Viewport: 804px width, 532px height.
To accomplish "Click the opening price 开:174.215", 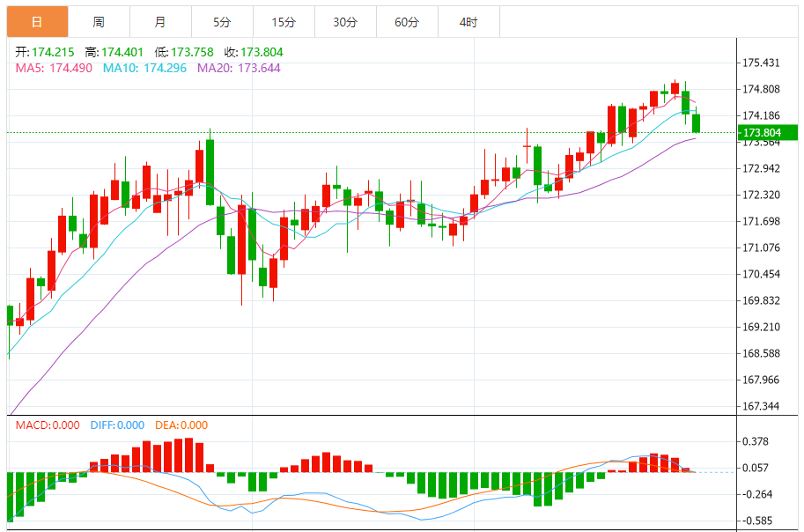I will (x=45, y=52).
